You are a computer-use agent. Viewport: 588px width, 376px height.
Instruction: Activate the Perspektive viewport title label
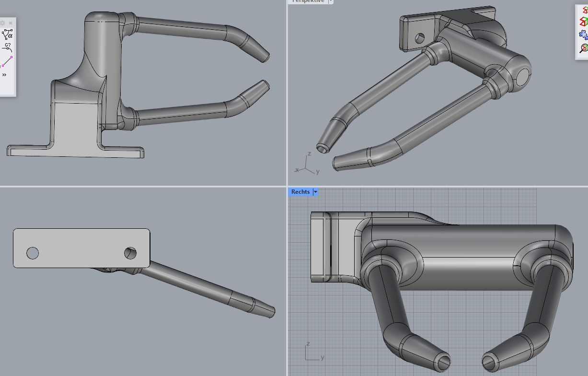click(x=308, y=1)
